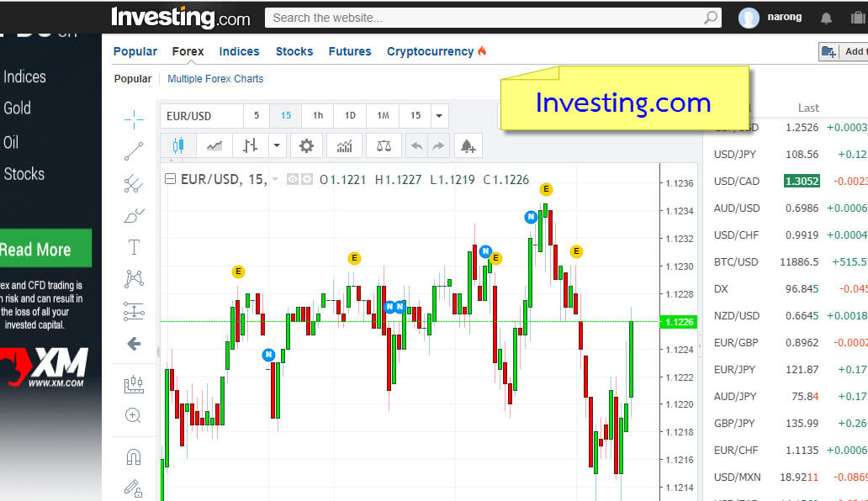Image resolution: width=868 pixels, height=501 pixels.
Task: Select the crosshair cursor tool
Action: pos(134,119)
